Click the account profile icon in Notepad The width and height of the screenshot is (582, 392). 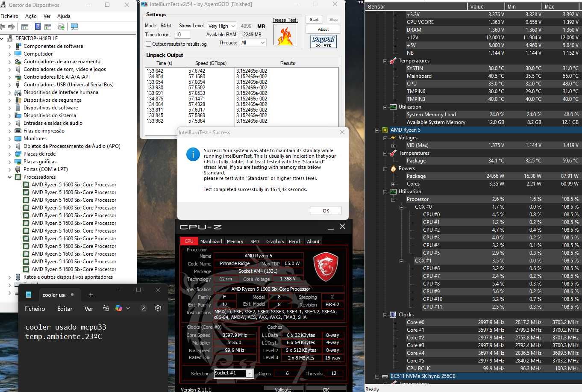(144, 308)
